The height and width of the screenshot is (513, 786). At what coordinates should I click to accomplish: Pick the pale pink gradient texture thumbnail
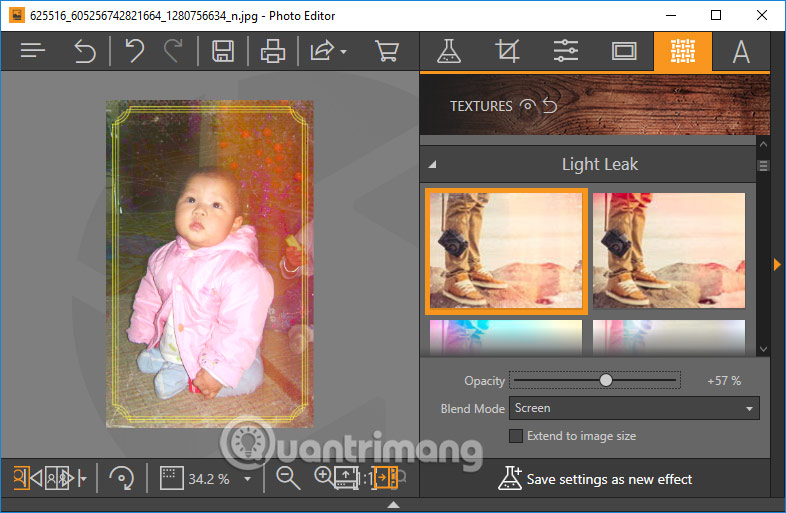click(x=669, y=337)
